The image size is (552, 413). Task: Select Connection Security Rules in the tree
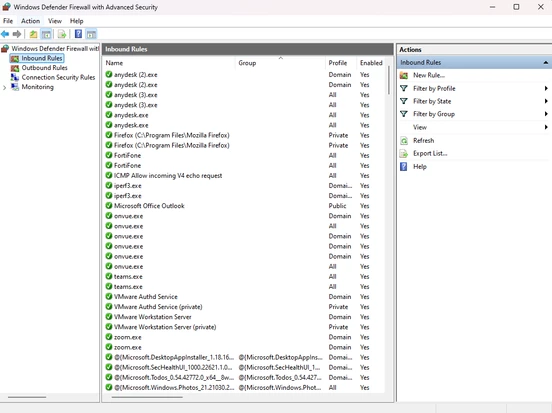tap(58, 77)
